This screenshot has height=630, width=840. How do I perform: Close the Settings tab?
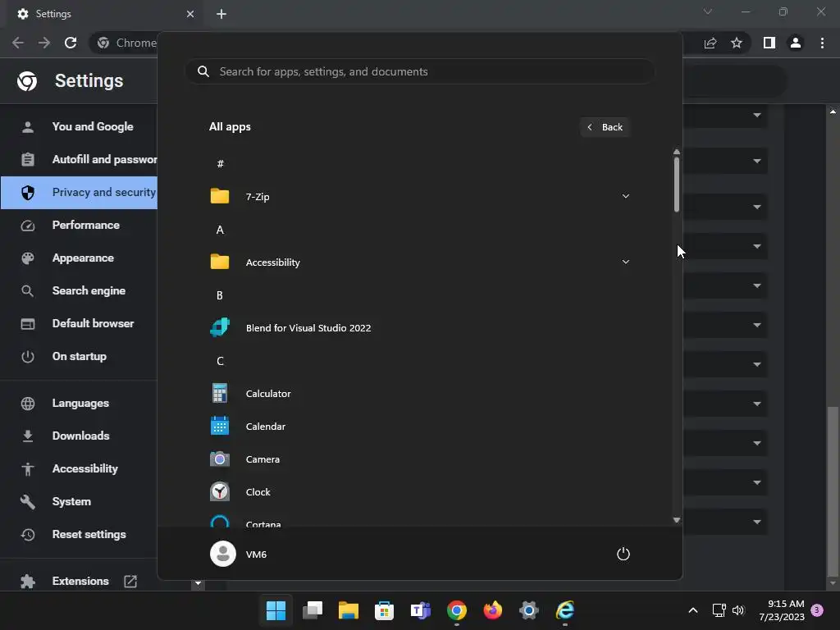point(190,14)
